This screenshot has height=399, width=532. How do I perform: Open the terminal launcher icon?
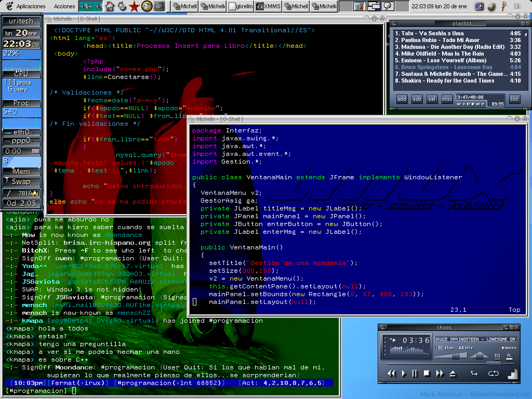click(159, 6)
